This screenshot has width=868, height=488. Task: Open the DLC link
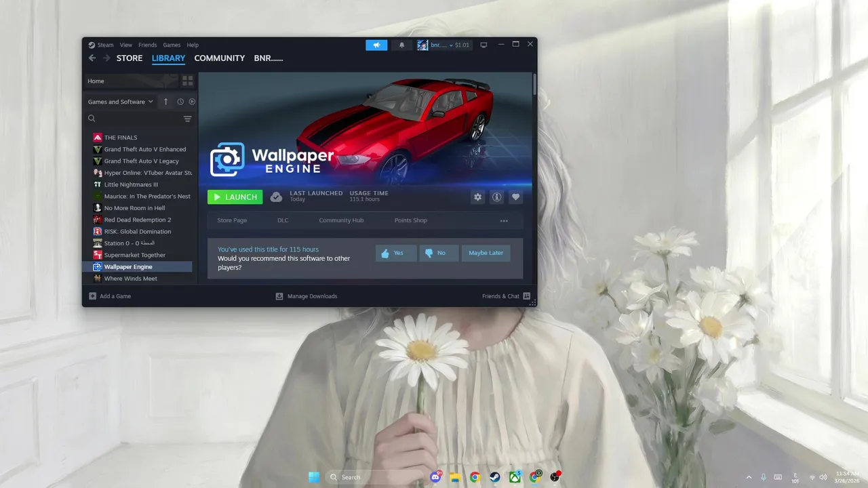tap(283, 220)
